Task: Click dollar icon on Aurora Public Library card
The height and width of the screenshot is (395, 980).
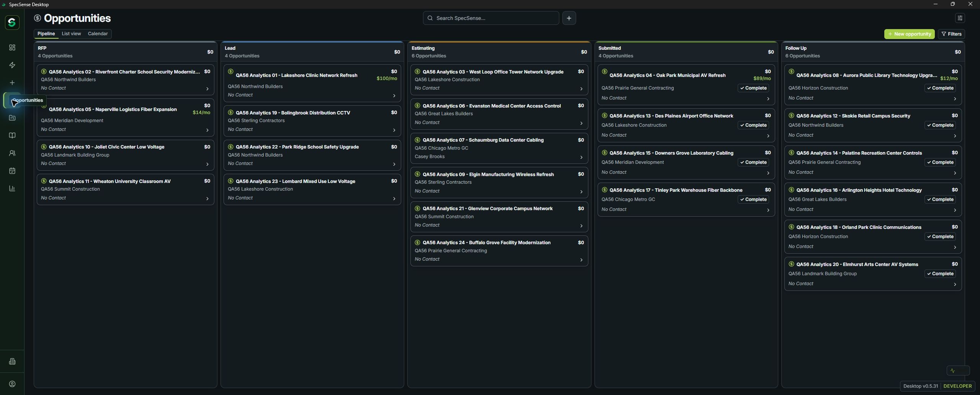Action: click(x=791, y=72)
